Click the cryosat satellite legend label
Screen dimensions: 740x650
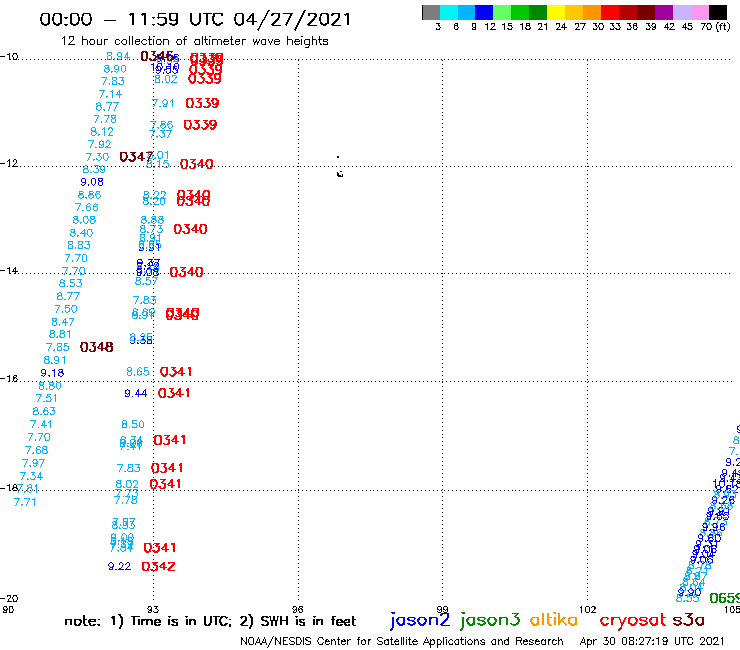coord(632,620)
